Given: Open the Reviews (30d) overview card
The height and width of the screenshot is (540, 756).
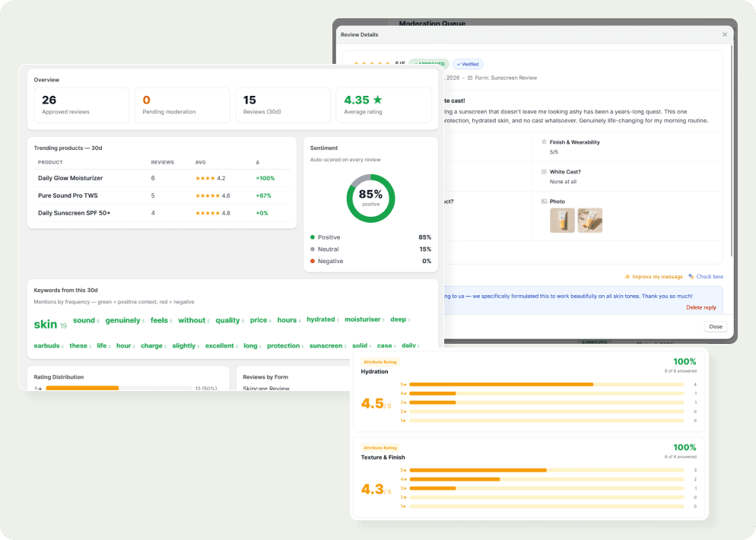Looking at the screenshot, I should 283,105.
